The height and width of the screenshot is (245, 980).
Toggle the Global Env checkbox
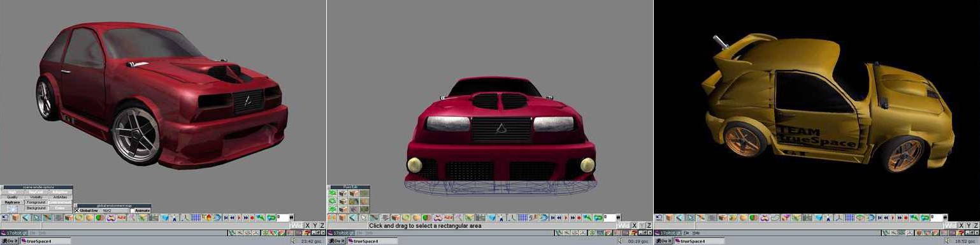tap(76, 211)
